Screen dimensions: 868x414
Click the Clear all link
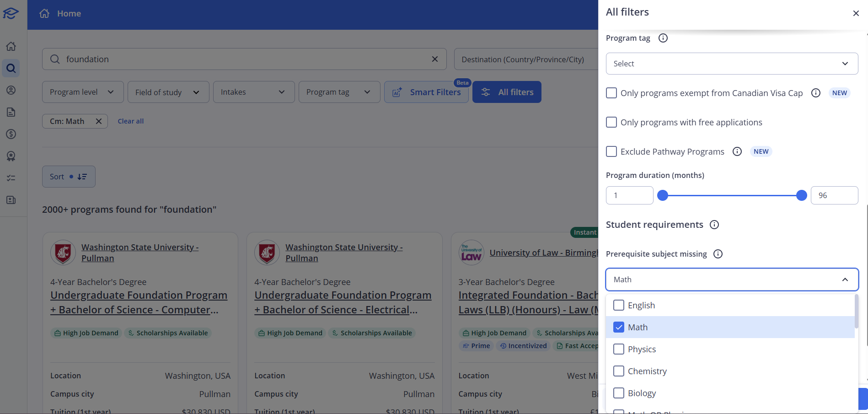(x=131, y=121)
